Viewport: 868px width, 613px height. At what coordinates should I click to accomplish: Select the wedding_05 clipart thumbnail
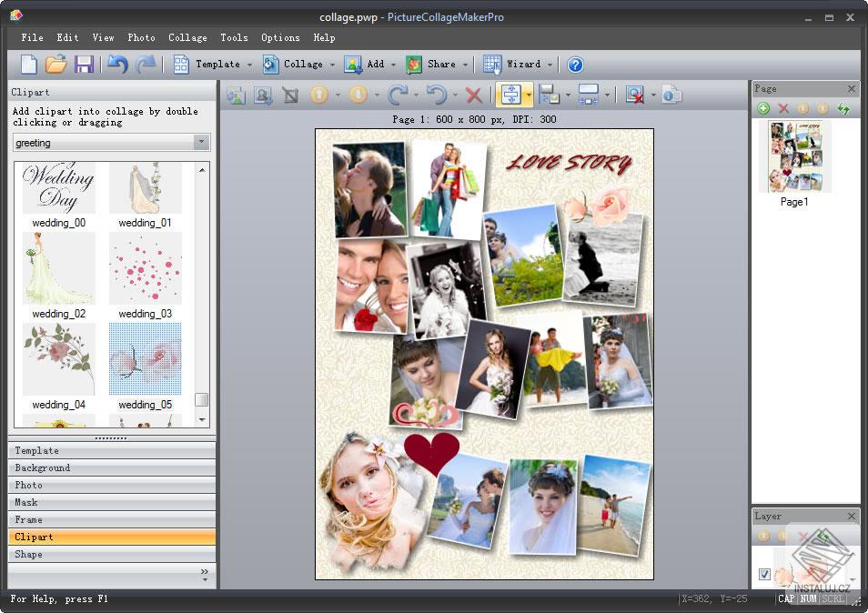(146, 358)
